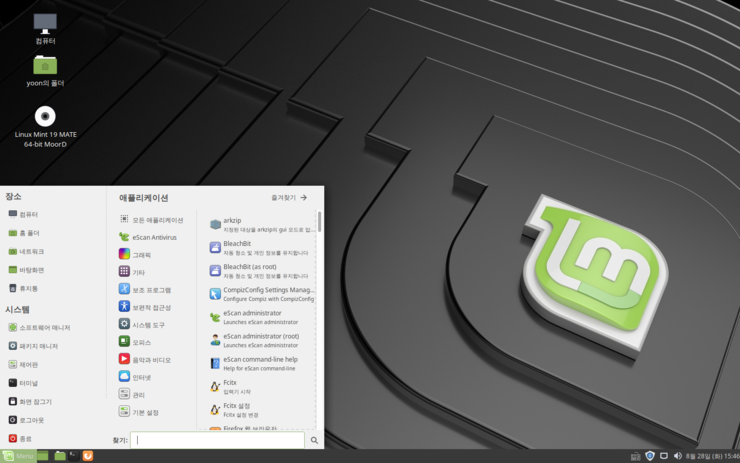The height and width of the screenshot is (463, 740).
Task: Click the orange panel launcher icon
Action: coord(88,456)
